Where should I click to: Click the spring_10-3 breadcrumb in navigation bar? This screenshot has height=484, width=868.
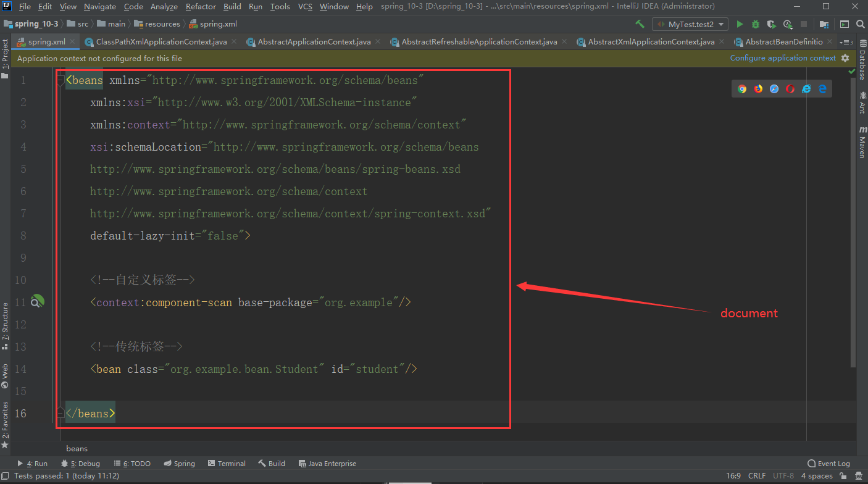point(31,24)
